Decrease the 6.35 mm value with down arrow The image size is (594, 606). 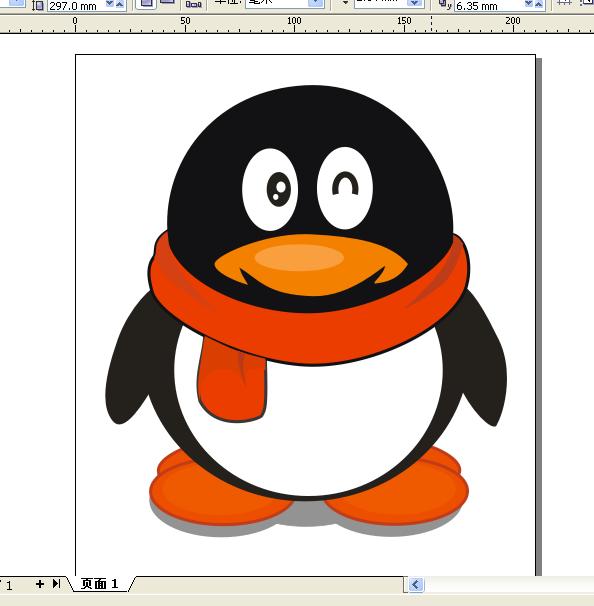529,5
